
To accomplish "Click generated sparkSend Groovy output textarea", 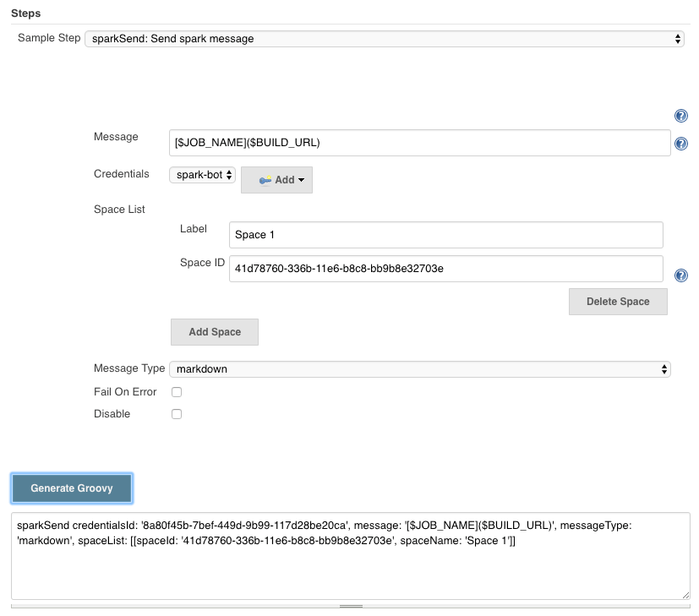I will click(x=351, y=556).
